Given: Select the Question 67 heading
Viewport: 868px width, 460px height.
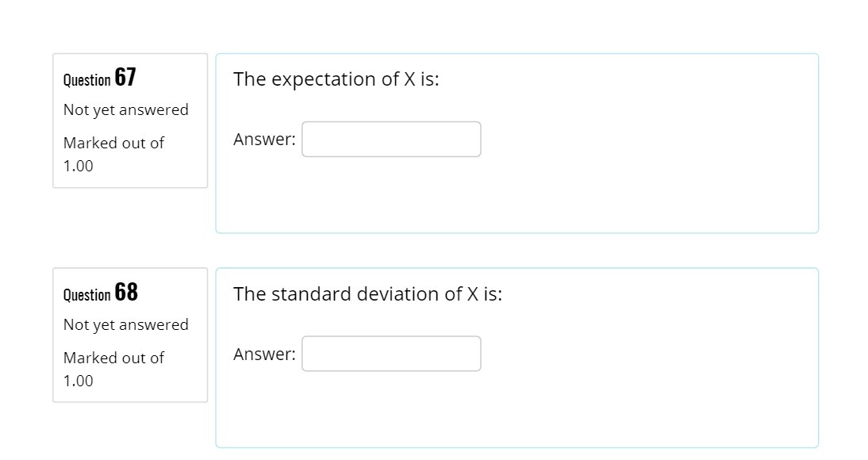Looking at the screenshot, I should click(x=100, y=78).
